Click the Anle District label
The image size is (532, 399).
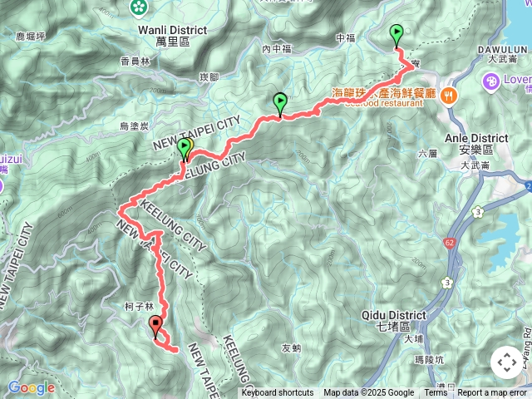point(476,144)
